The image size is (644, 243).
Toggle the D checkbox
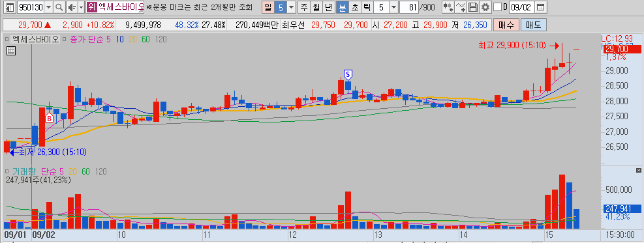click(497, 7)
